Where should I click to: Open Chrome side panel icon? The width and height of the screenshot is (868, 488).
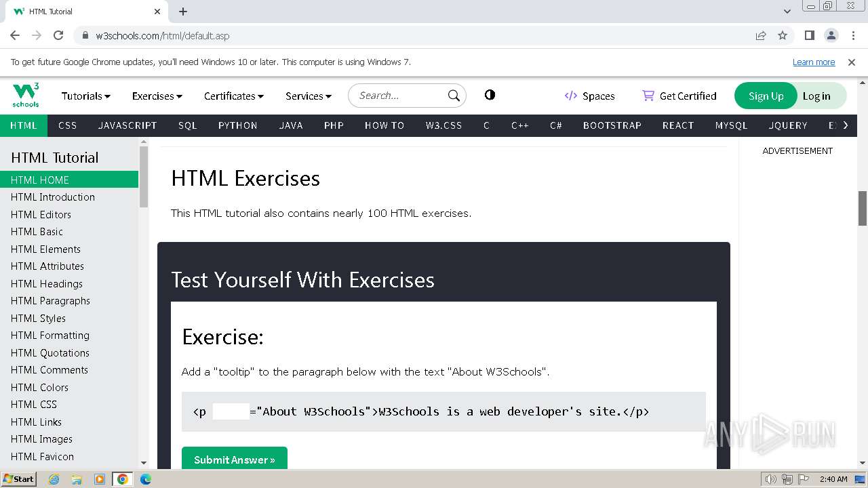[810, 35]
